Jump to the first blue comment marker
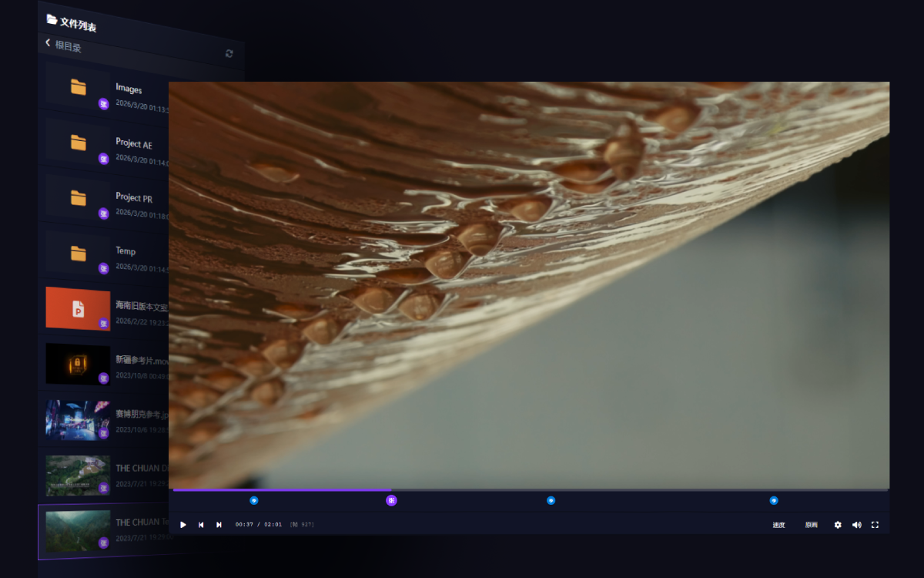 click(x=254, y=500)
